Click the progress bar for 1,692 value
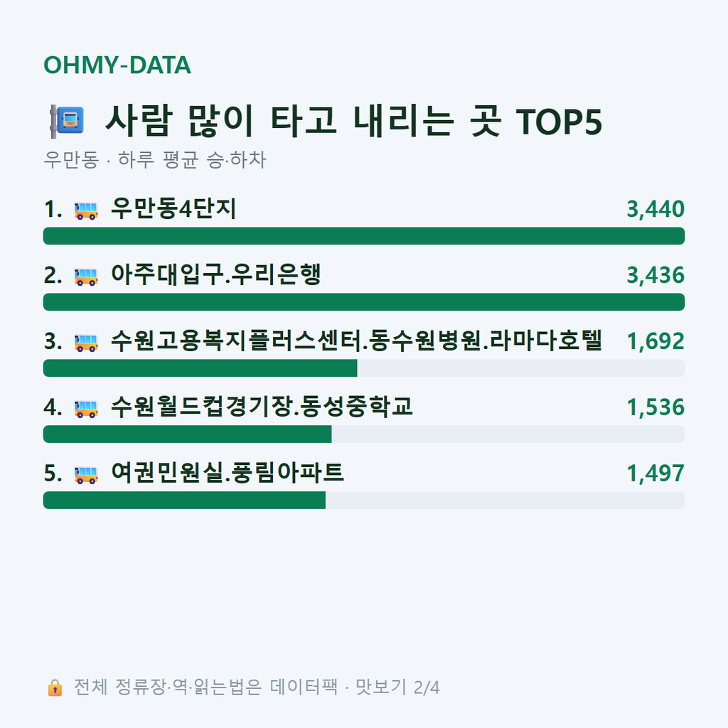The height and width of the screenshot is (728, 728). (x=364, y=368)
